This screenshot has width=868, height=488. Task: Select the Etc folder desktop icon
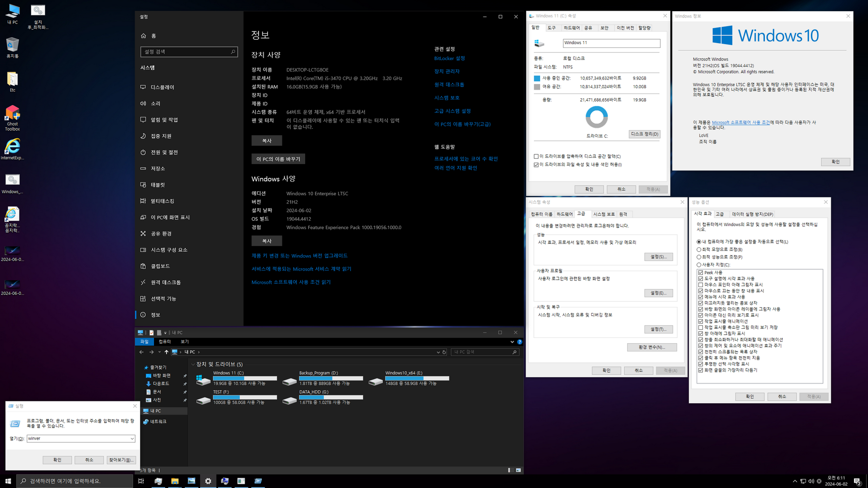click(x=12, y=81)
